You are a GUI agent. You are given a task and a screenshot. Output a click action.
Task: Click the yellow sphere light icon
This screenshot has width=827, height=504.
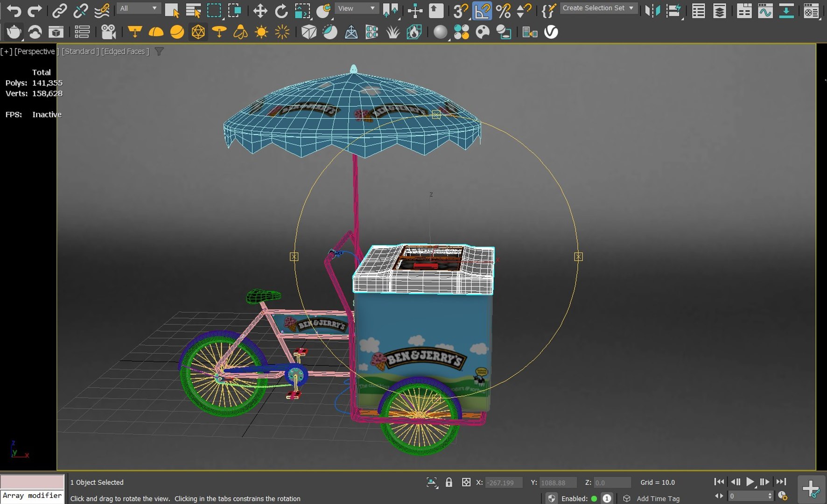[177, 32]
